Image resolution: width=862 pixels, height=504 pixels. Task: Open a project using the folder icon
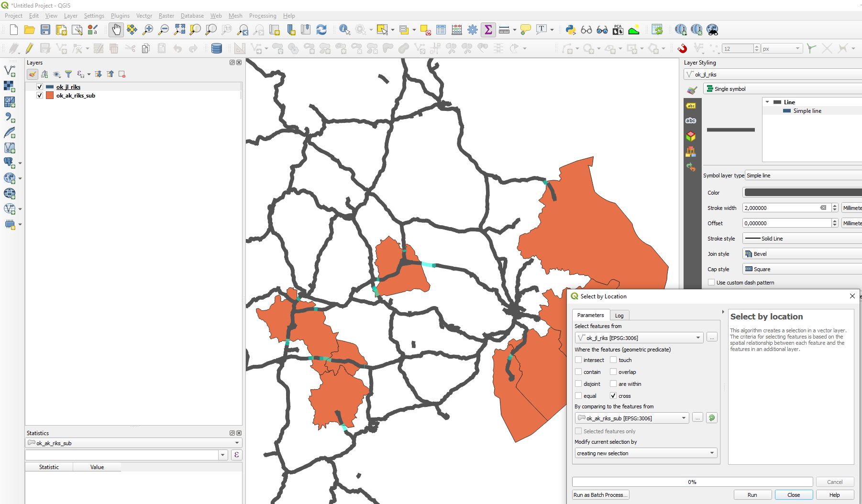coord(30,30)
